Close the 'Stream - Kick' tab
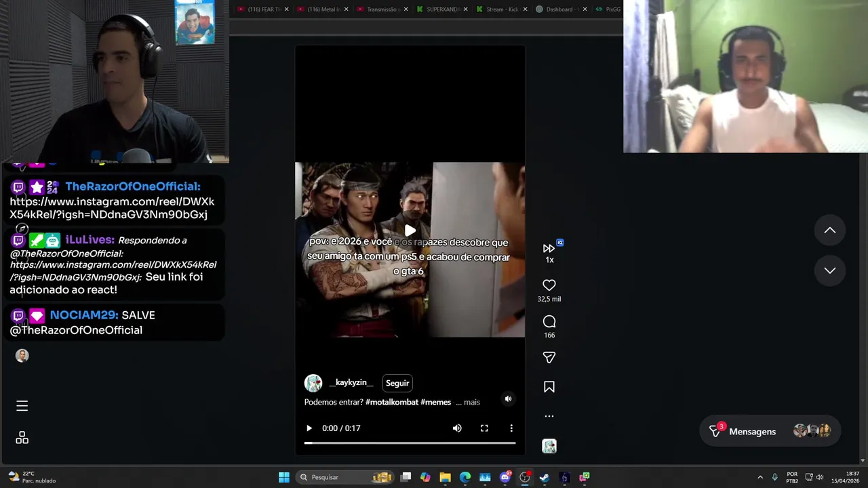 pyautogui.click(x=525, y=9)
